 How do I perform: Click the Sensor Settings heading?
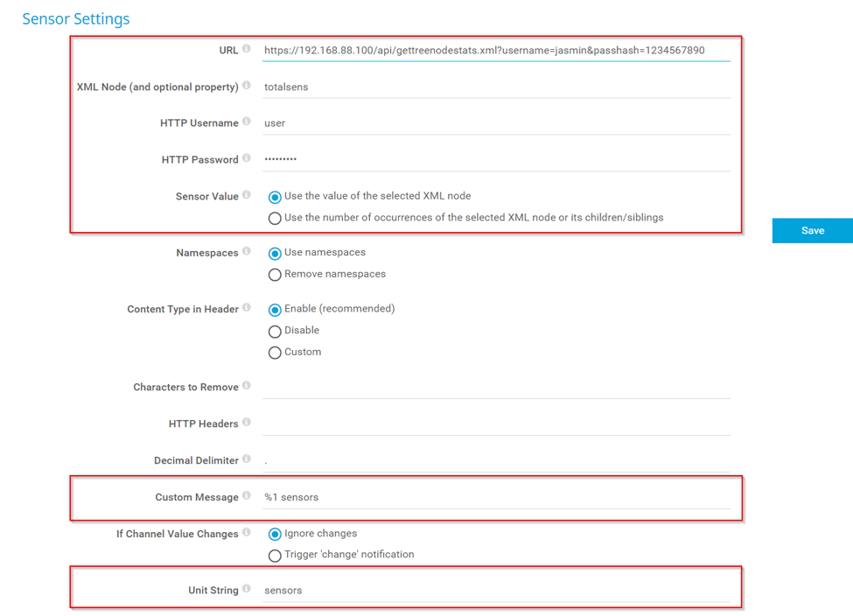(75, 17)
